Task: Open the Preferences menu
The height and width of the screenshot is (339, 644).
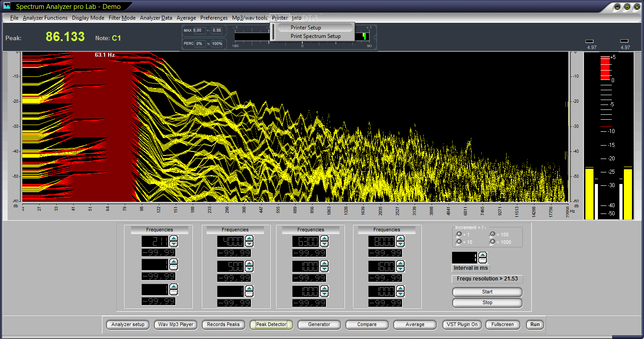Action: (214, 18)
